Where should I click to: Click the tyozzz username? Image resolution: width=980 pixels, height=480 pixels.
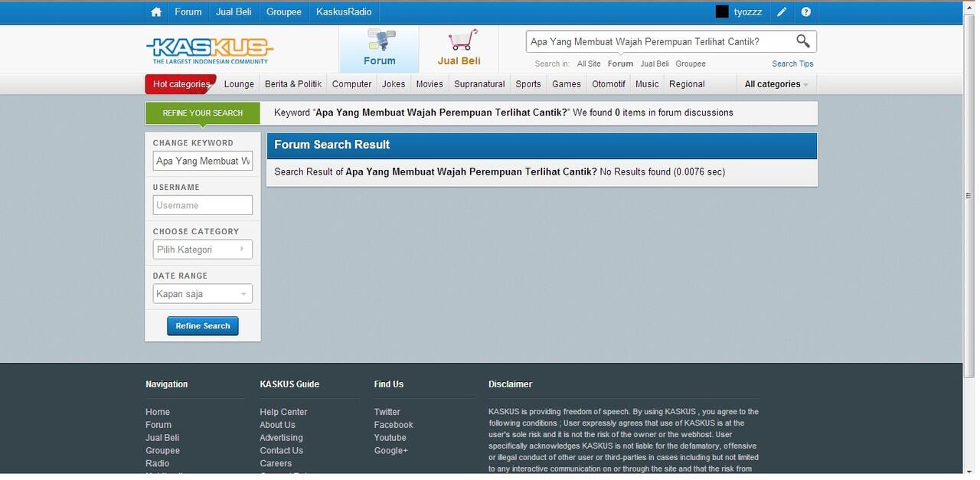pos(749,12)
